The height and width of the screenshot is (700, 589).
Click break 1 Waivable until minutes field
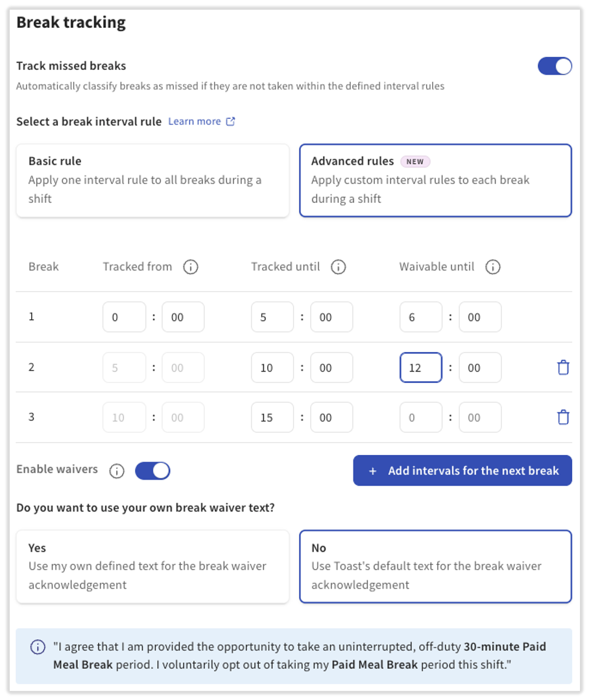480,318
